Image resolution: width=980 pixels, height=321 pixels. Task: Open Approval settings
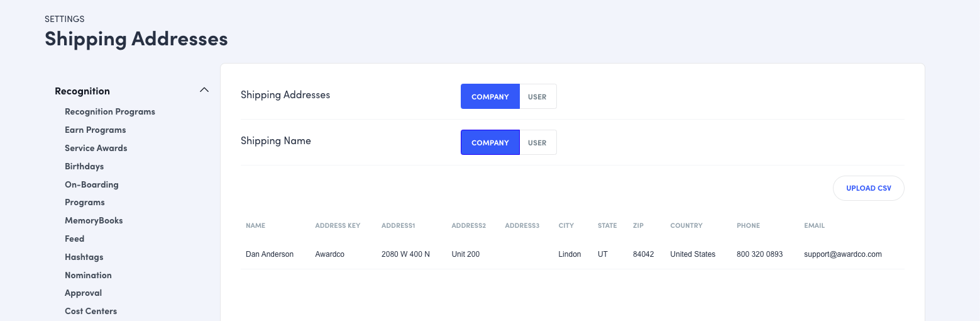83,293
